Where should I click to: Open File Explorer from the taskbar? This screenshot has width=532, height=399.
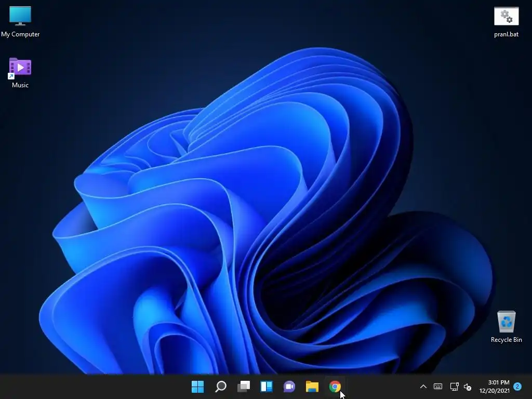pos(312,387)
